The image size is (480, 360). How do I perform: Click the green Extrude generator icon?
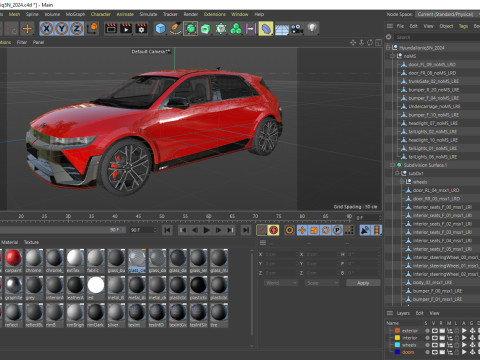pyautogui.click(x=206, y=29)
